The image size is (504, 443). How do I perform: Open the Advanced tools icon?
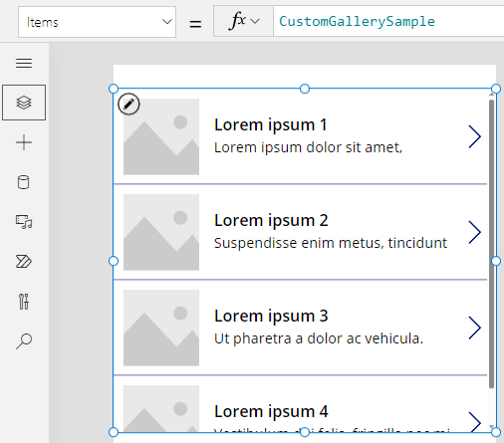coord(24,302)
